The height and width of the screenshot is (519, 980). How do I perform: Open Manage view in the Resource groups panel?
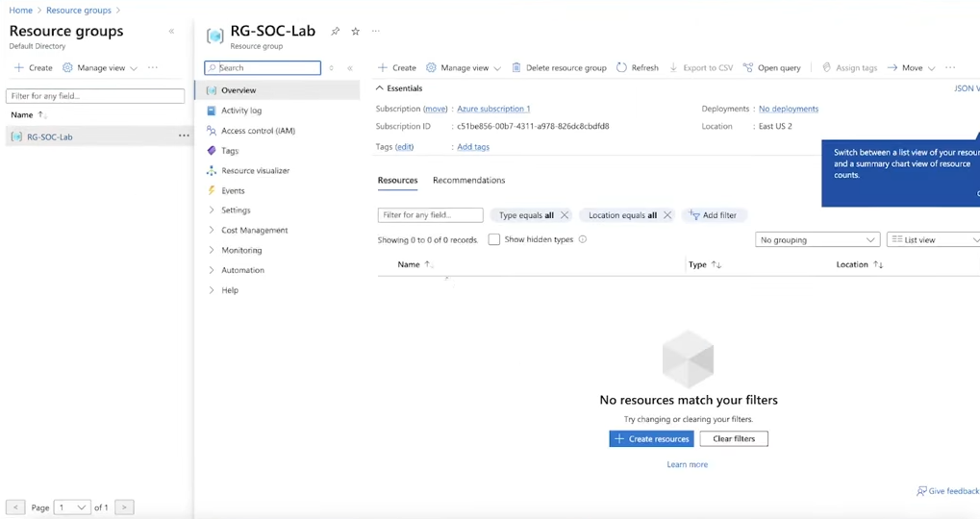(100, 67)
